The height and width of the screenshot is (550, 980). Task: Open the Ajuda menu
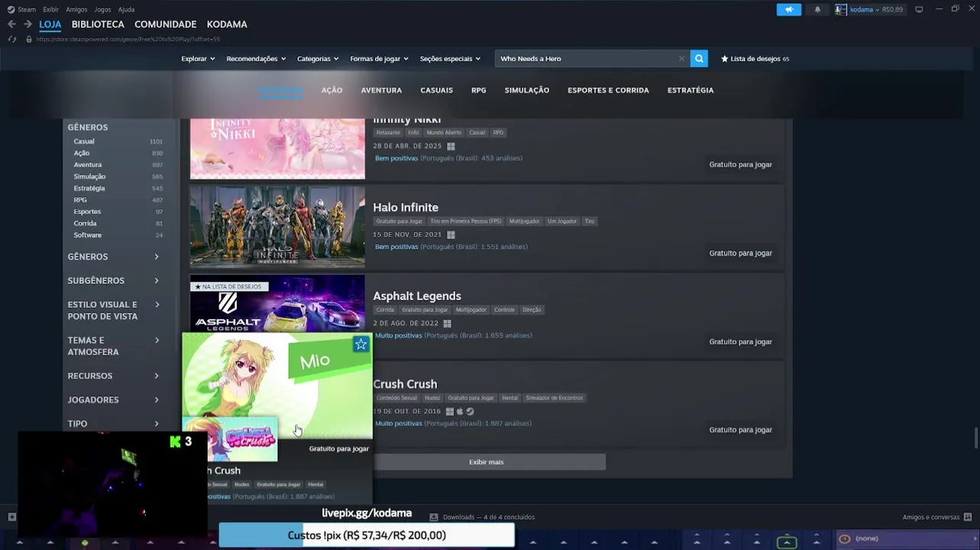coord(127,9)
